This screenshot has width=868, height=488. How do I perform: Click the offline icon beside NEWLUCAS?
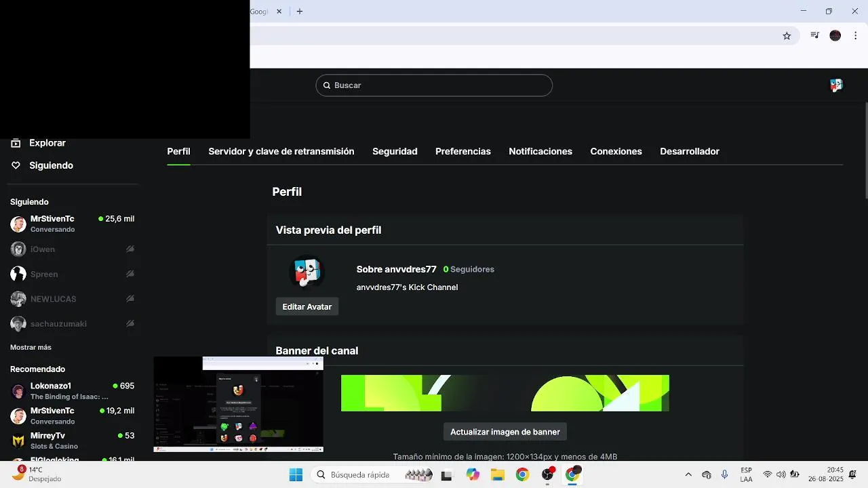point(130,299)
